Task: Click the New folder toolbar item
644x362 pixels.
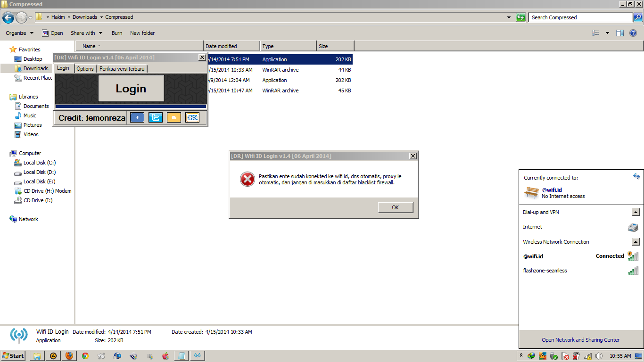Action: (142, 33)
